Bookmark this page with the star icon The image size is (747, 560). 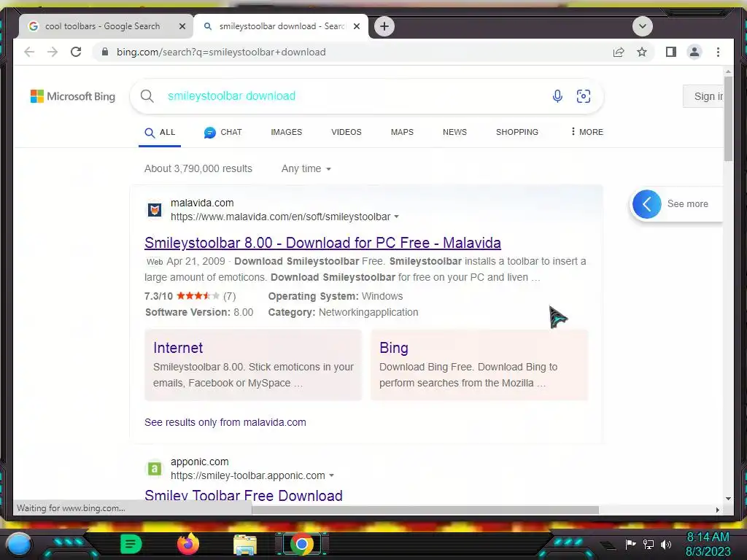click(x=642, y=52)
